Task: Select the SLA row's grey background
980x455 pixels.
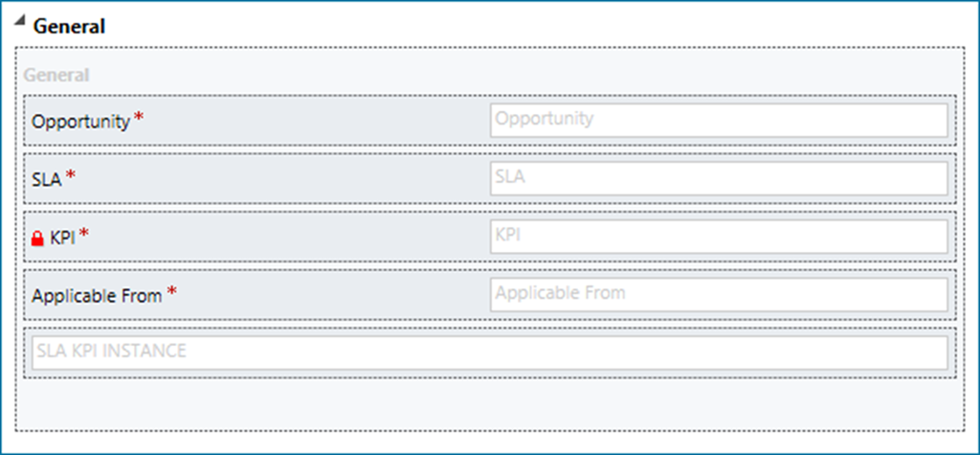Action: tap(287, 179)
